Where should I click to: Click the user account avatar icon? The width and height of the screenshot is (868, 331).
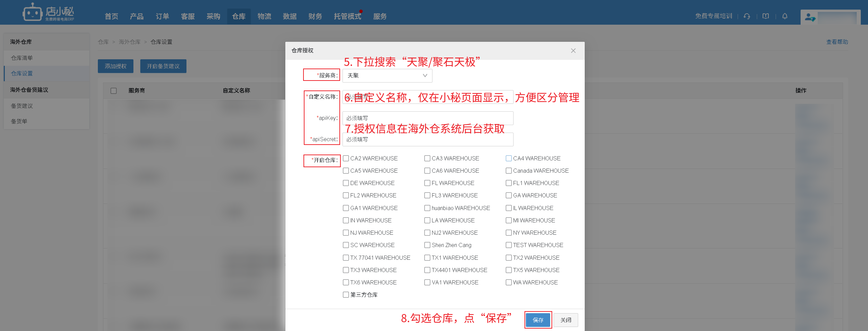click(809, 17)
